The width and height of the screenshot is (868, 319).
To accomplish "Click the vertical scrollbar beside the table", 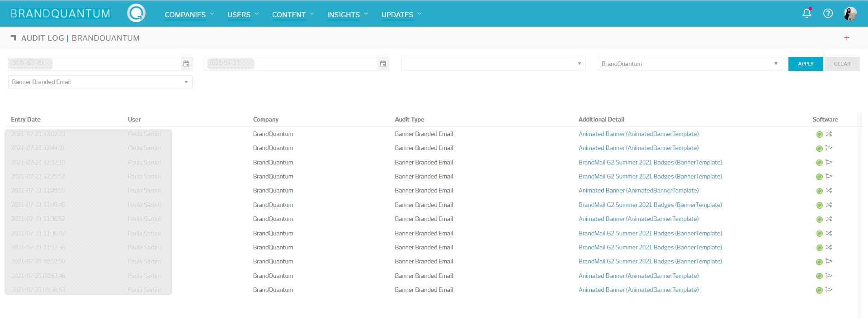I will (x=860, y=216).
